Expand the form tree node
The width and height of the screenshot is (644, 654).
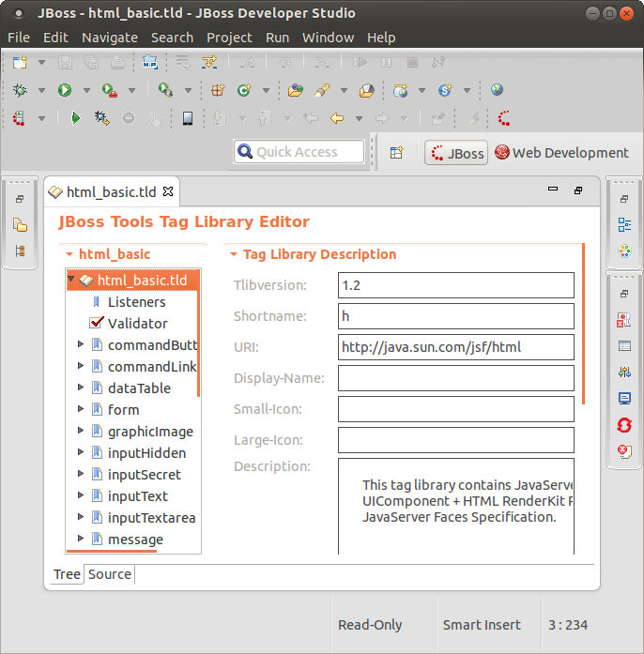coord(81,409)
